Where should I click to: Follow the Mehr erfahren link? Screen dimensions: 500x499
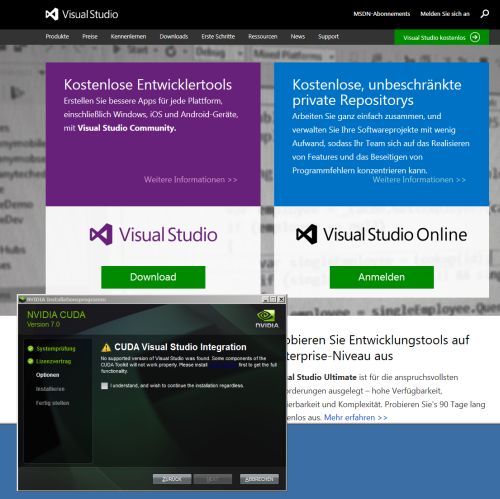click(x=356, y=417)
